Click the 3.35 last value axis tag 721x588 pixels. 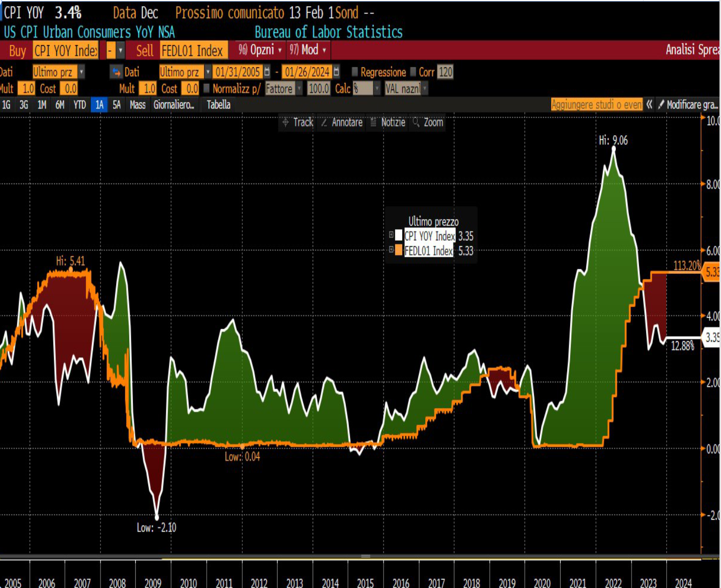pos(711,337)
